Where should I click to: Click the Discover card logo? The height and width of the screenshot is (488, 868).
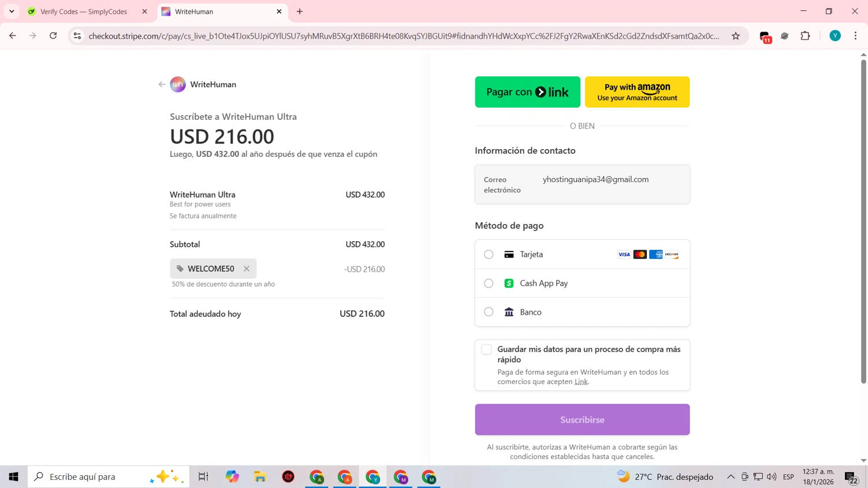(671, 254)
